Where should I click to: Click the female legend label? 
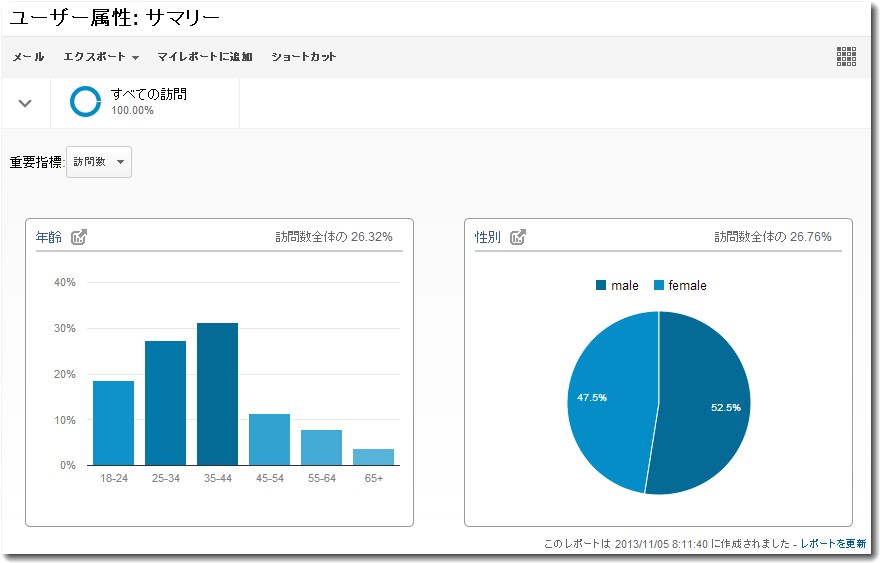688,286
